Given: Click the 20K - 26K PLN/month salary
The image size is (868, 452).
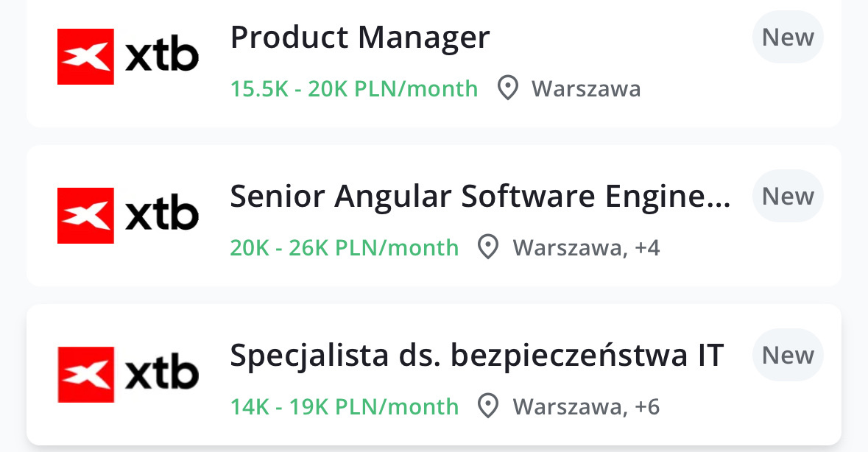Looking at the screenshot, I should pyautogui.click(x=345, y=248).
